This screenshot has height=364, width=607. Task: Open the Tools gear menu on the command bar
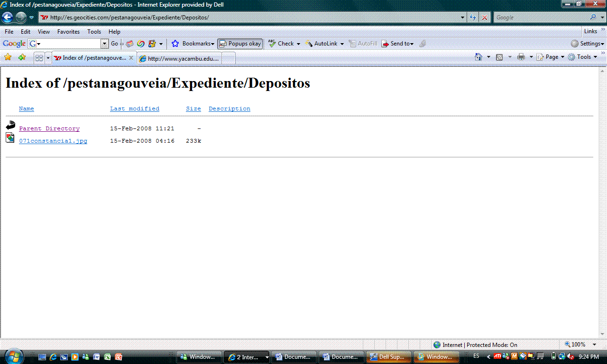(583, 57)
